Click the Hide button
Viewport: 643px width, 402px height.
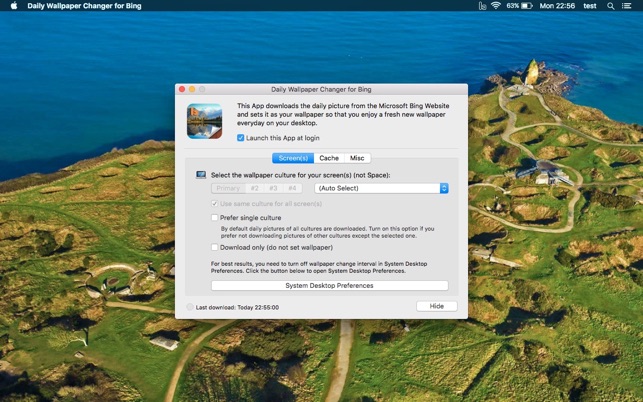point(436,306)
